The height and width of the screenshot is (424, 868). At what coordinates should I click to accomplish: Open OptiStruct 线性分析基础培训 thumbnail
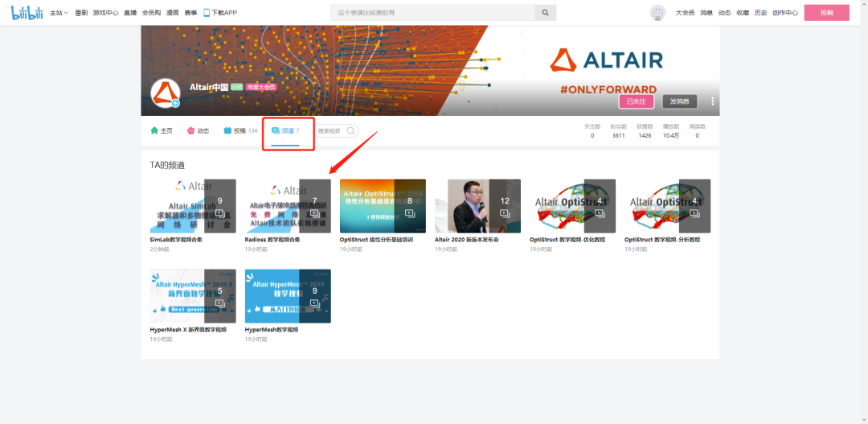(383, 206)
